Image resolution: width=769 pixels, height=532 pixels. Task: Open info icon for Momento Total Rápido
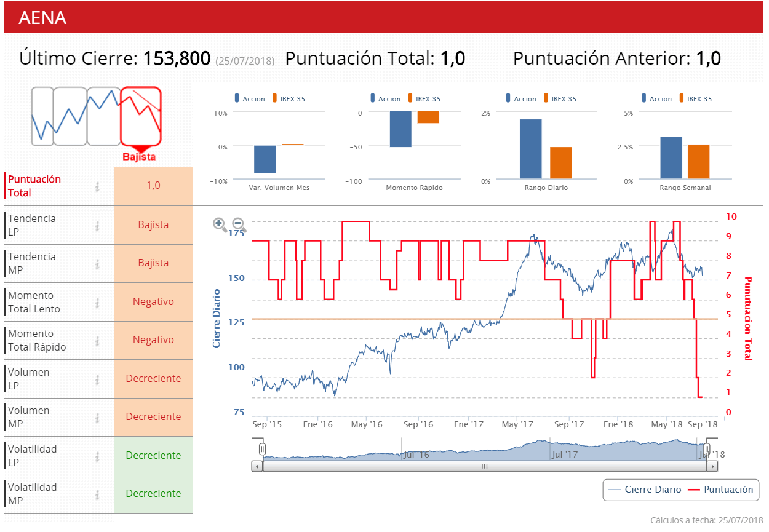[x=97, y=341]
